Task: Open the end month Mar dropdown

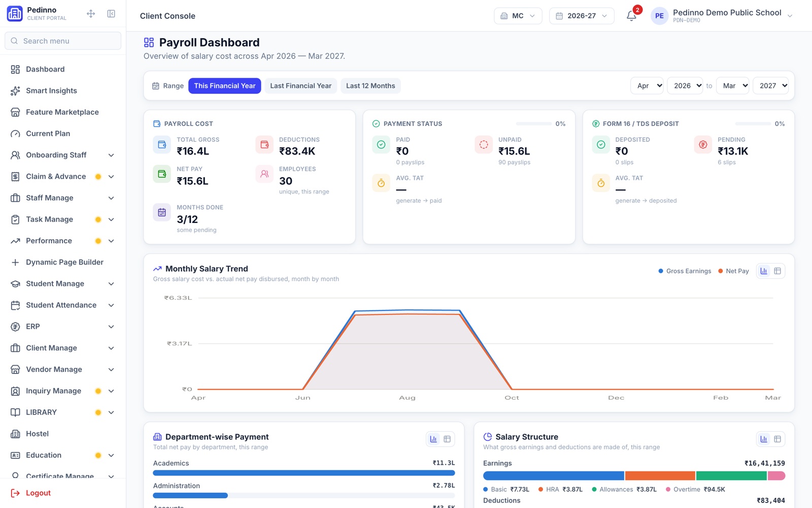Action: coord(733,86)
